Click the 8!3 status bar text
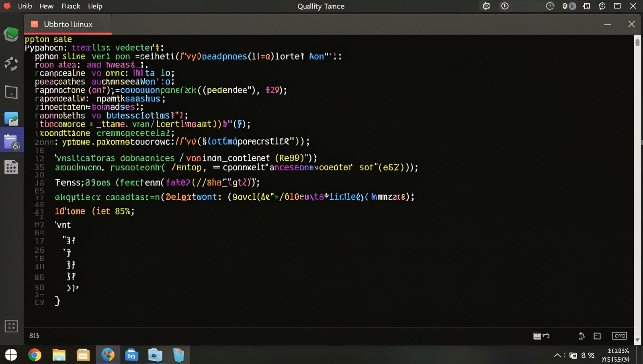The height and width of the screenshot is (364, 643). pos(34,336)
